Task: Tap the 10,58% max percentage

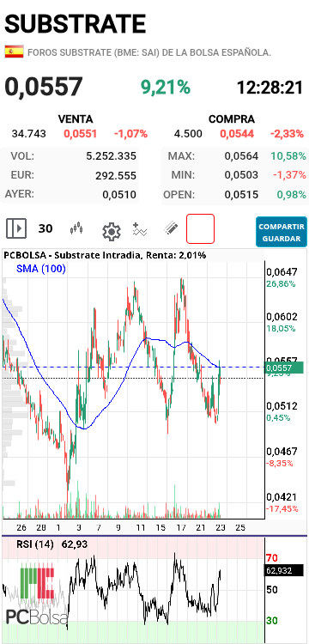Action: (x=288, y=156)
